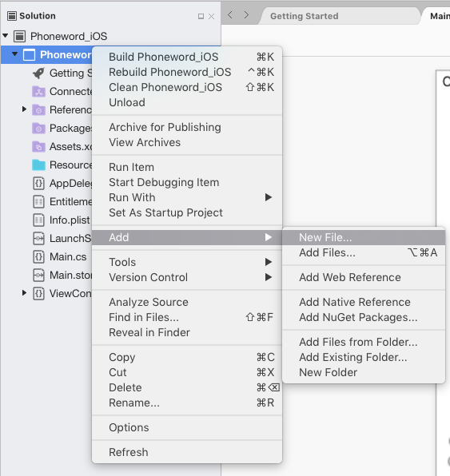Select Find in Files...
The width and height of the screenshot is (450, 476).
pos(187,317)
